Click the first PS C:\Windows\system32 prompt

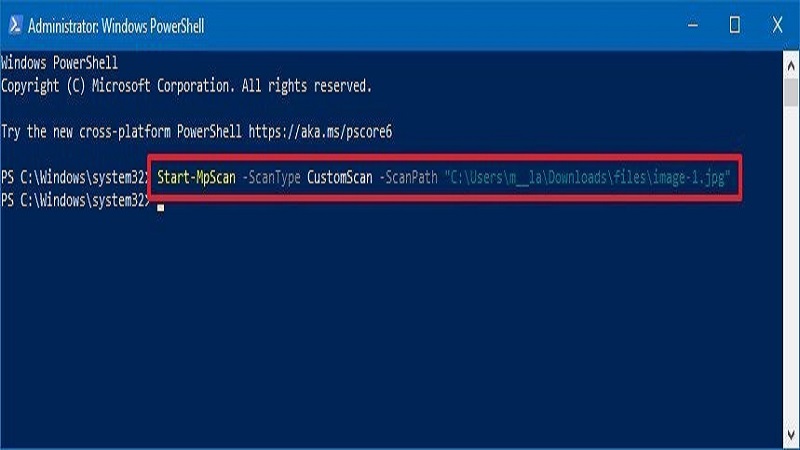click(75, 177)
